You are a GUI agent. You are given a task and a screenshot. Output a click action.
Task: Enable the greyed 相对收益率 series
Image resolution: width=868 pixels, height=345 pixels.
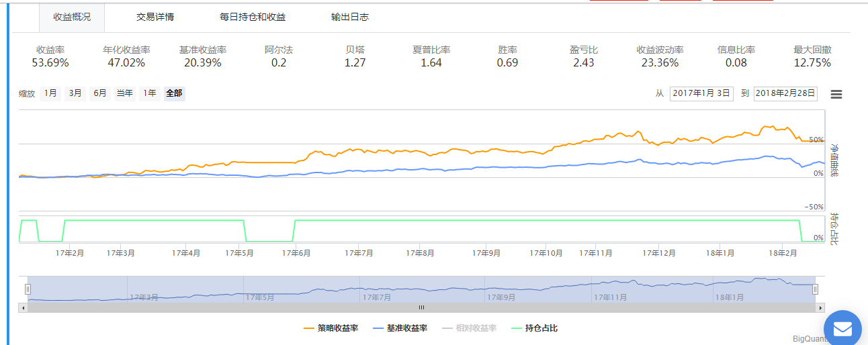[469, 328]
